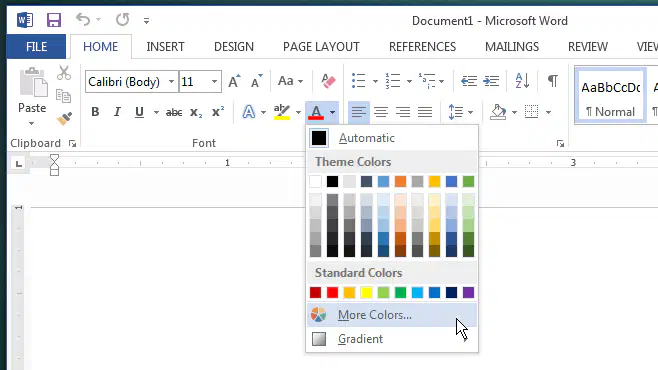The height and width of the screenshot is (370, 658).
Task: Click the Text Effects A icon
Action: tap(249, 112)
